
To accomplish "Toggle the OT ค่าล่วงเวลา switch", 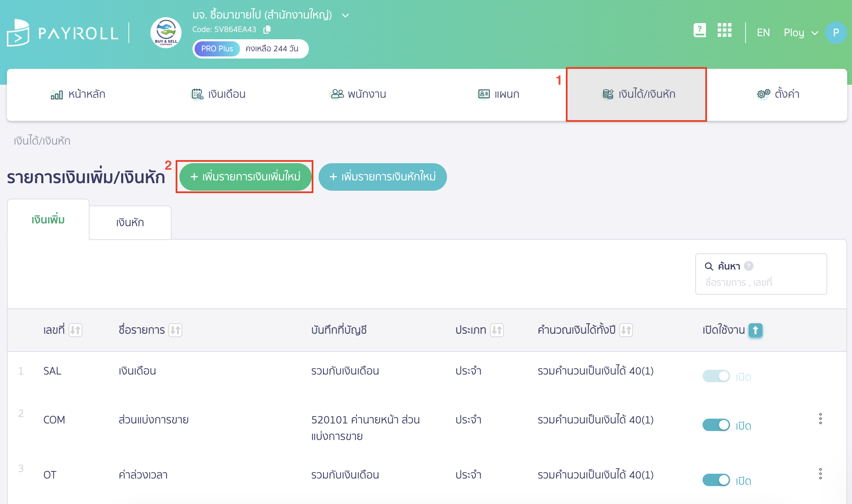I will pyautogui.click(x=716, y=480).
